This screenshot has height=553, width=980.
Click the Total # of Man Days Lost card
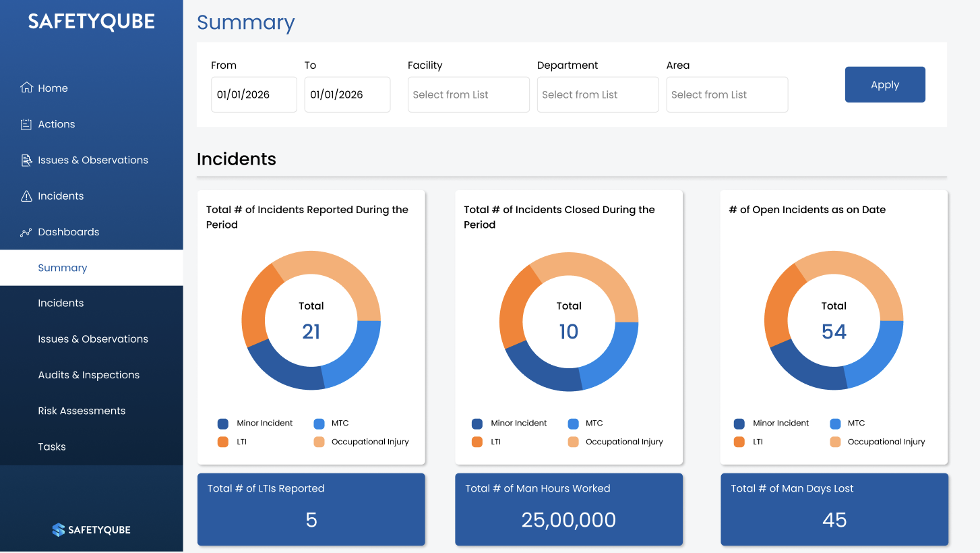point(834,509)
